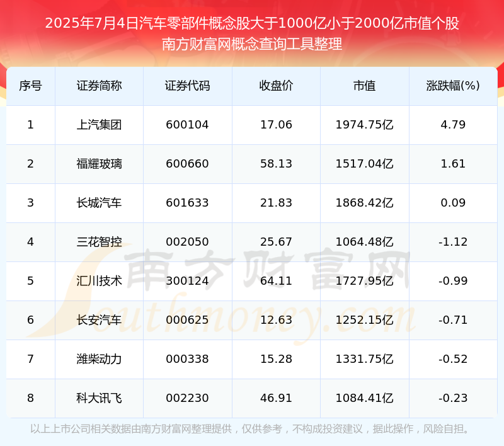Click change percentage -0.99
Screen dimensions: 504x446
click(453, 281)
